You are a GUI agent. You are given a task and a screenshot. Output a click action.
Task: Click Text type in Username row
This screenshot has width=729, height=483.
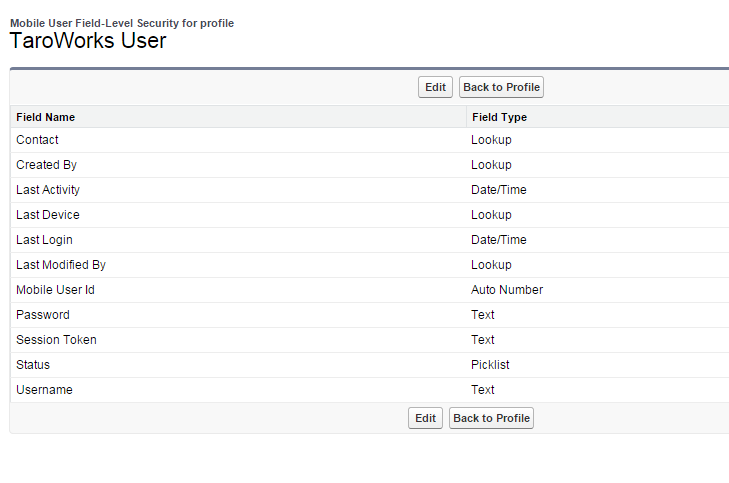tap(483, 390)
